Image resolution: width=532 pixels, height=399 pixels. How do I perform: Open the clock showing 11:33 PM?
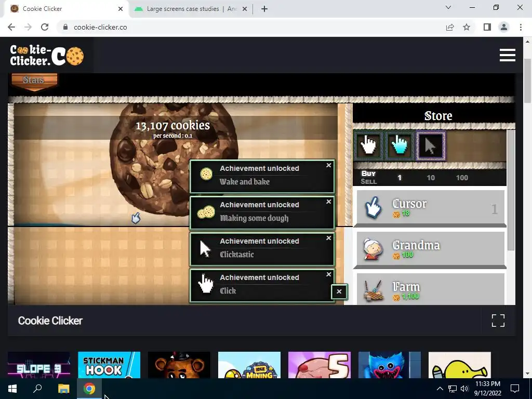(x=487, y=389)
